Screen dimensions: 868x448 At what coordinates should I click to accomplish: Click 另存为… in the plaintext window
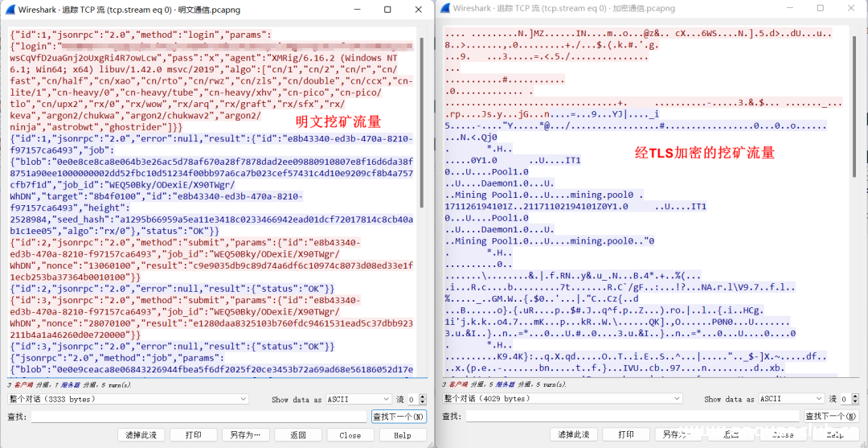click(244, 435)
